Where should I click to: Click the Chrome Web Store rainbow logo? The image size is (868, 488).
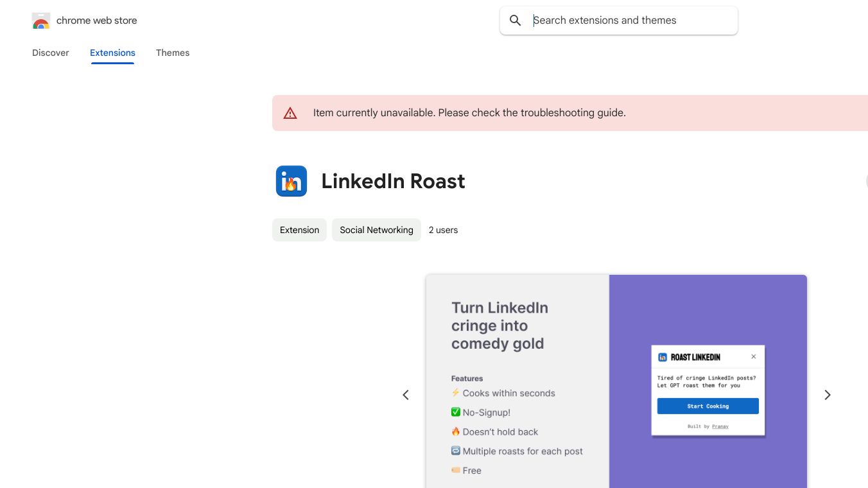pos(41,21)
